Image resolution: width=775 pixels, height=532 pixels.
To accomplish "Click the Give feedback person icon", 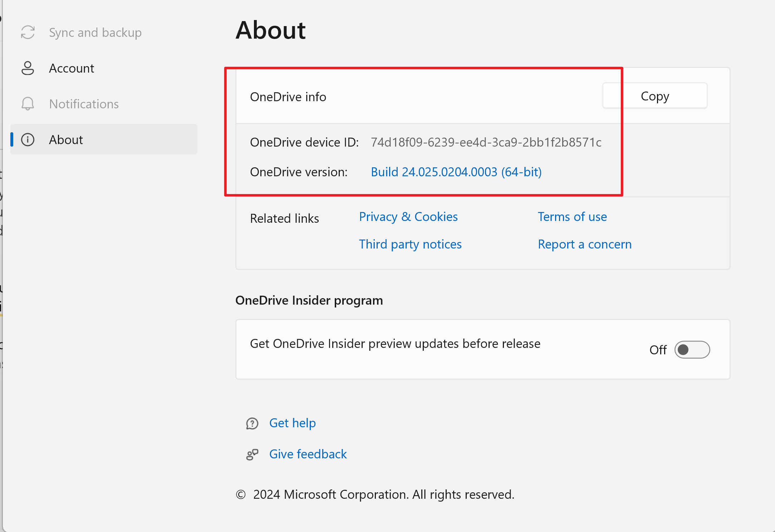I will [252, 454].
